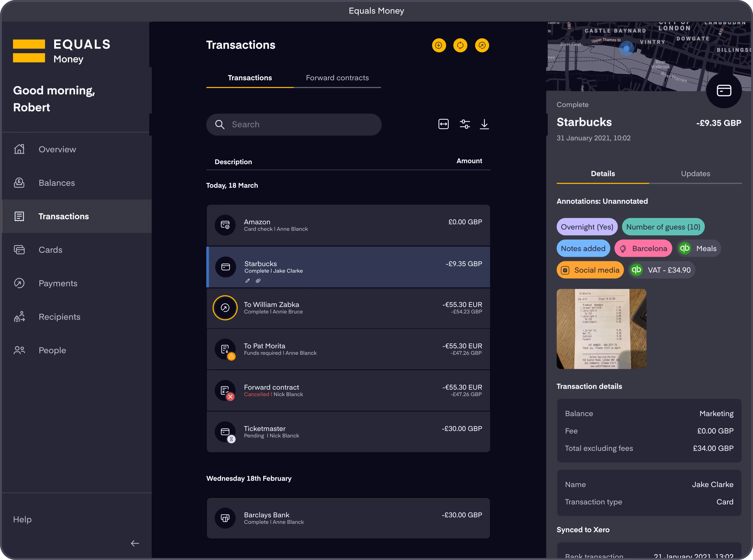Click the People sidebar icon
This screenshot has width=753, height=560.
19,350
